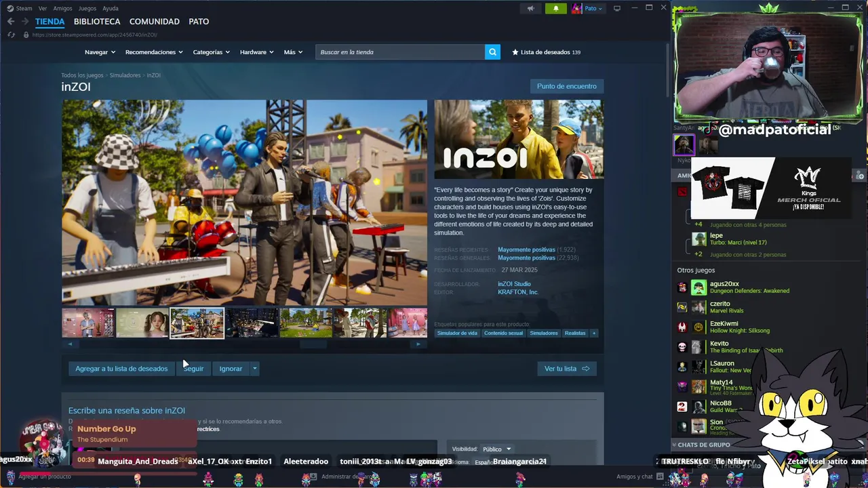868x488 pixels.
Task: Open the Más dropdown
Action: (x=293, y=52)
